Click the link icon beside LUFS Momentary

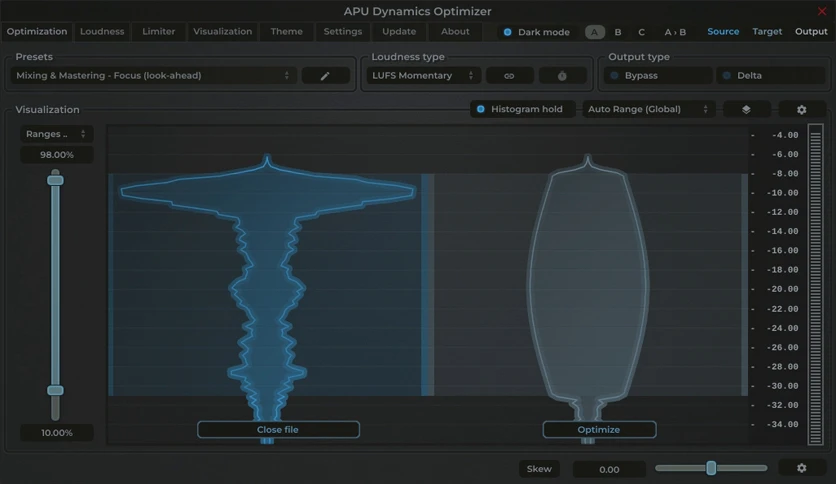(x=509, y=76)
